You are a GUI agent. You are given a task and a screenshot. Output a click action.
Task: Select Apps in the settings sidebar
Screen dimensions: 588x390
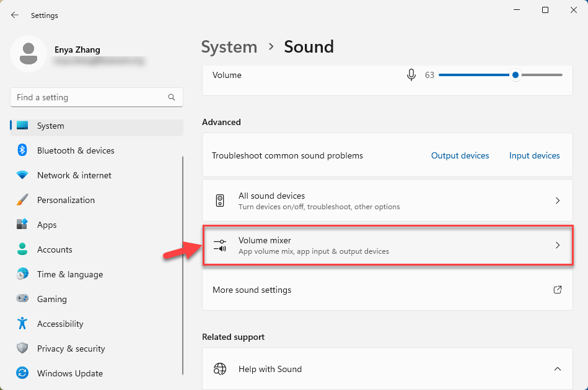click(46, 225)
